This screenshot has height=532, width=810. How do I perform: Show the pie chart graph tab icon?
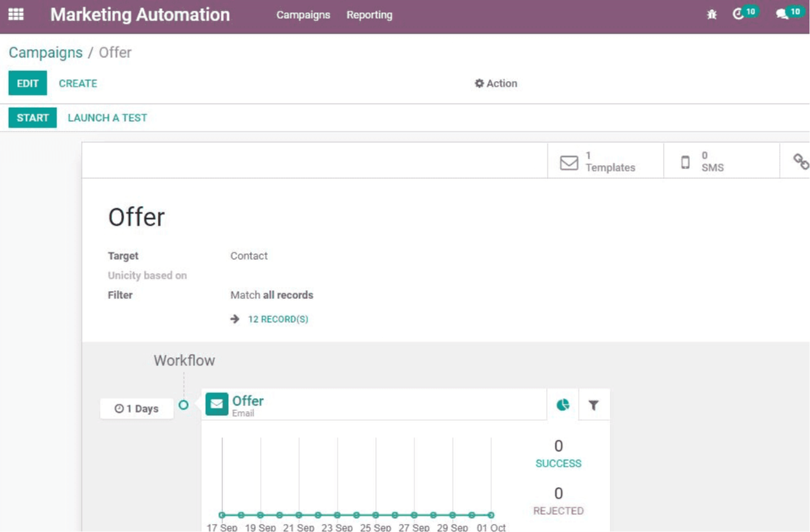tap(562, 405)
